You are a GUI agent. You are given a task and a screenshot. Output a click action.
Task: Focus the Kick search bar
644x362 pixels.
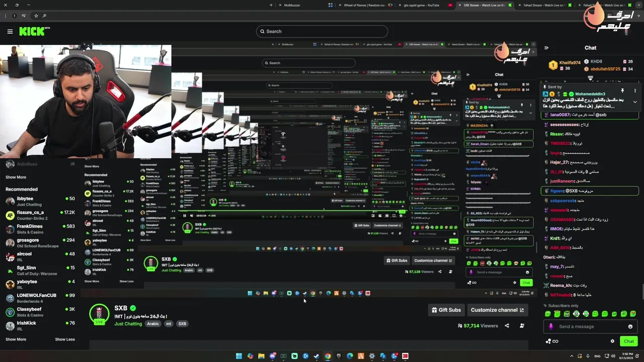322,31
